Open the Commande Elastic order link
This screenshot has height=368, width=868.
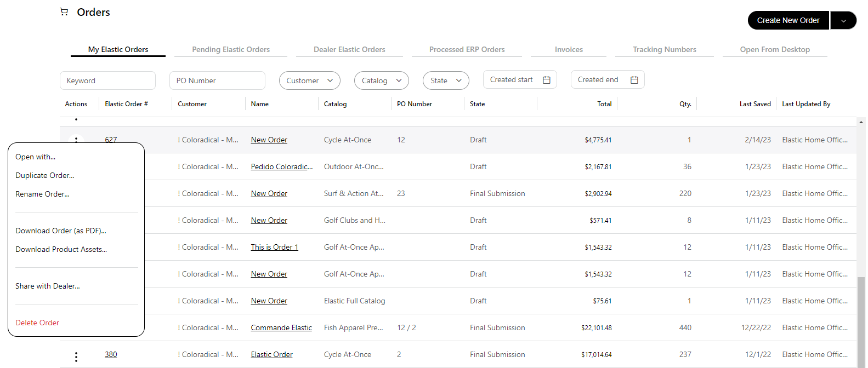[281, 327]
